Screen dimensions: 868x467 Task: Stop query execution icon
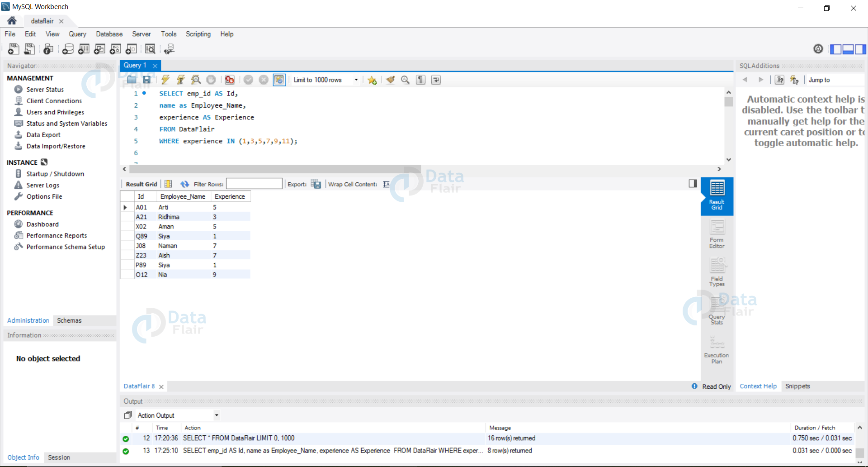click(x=211, y=80)
